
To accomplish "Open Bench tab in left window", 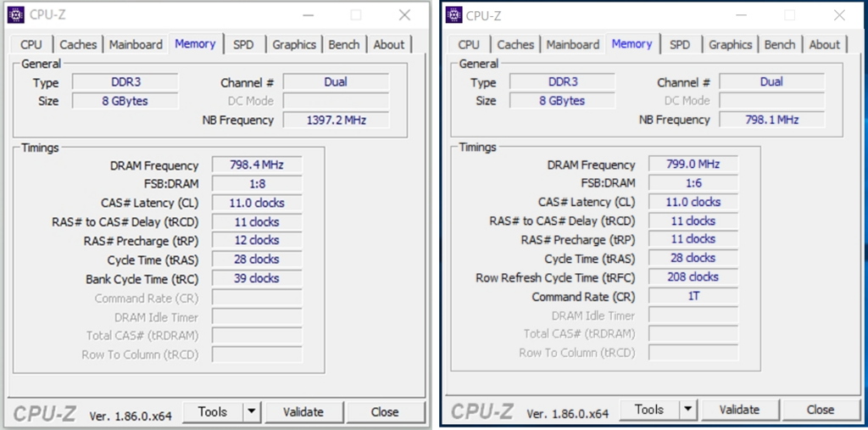I will (344, 45).
